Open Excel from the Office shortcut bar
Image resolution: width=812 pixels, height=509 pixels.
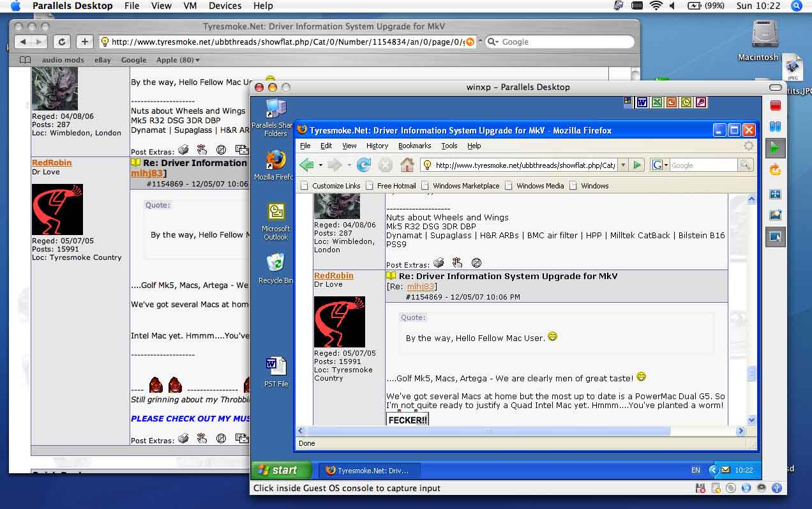[x=656, y=102]
